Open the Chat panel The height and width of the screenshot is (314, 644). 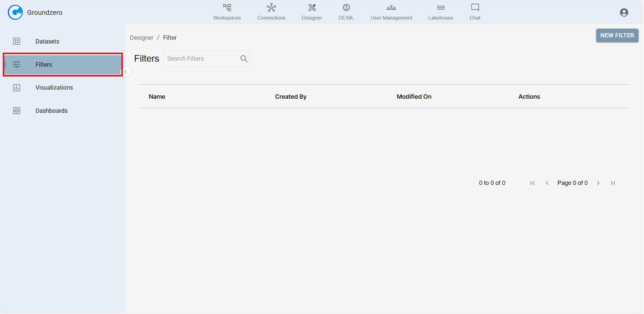point(475,12)
